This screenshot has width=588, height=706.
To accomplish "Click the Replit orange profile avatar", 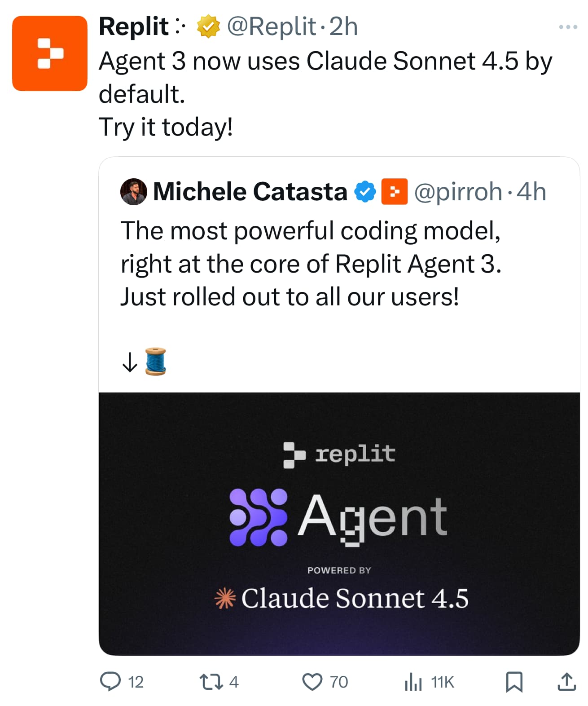I will coord(49,53).
